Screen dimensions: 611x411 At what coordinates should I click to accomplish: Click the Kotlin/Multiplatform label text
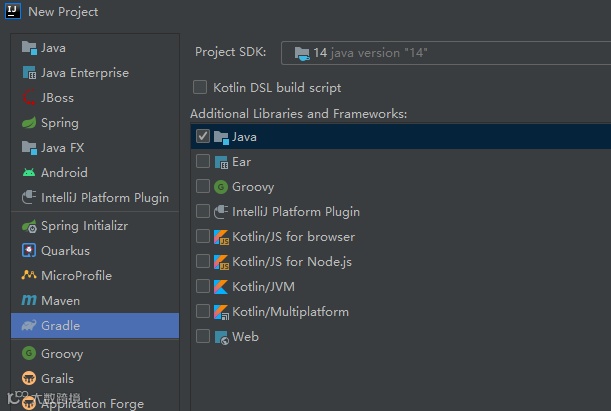290,312
